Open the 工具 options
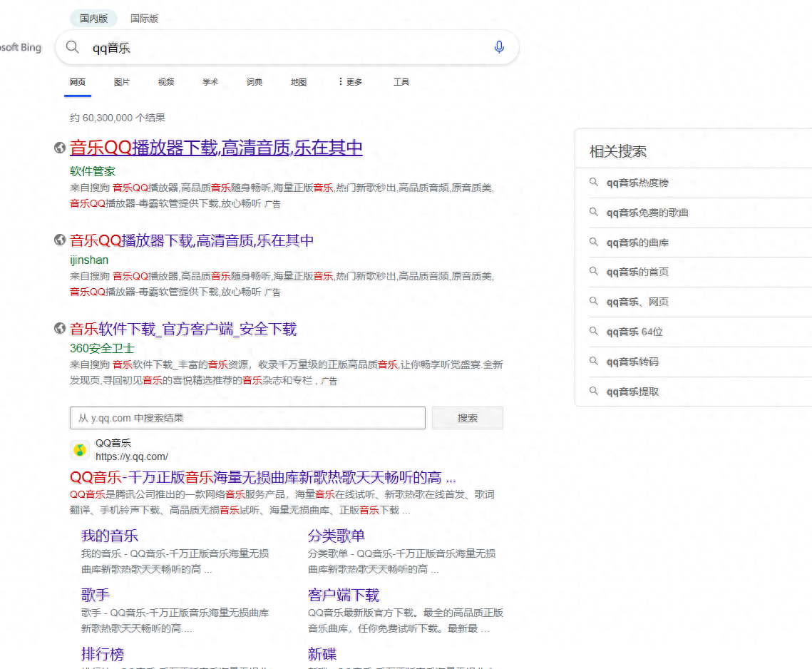Viewport: 812px width, 669px height. [401, 81]
